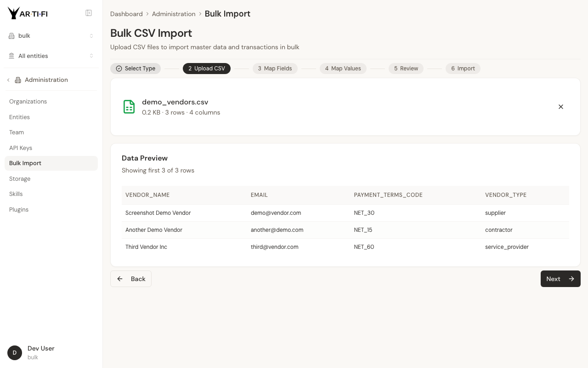
Task: Remove the demo_vendors.csv file
Action: (x=560, y=107)
